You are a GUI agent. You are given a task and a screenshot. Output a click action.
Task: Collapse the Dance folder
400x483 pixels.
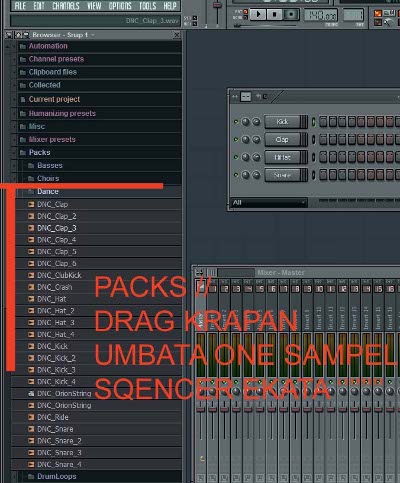tap(48, 191)
